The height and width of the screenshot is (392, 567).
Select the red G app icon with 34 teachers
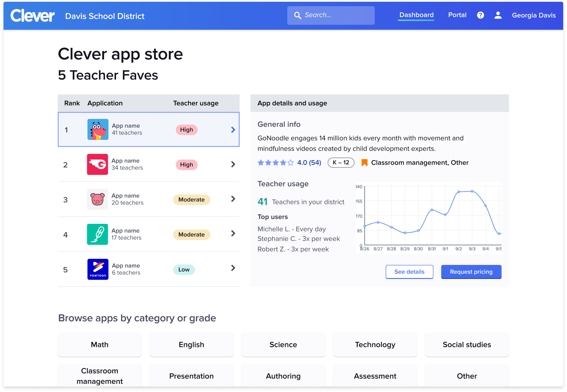[x=98, y=164]
